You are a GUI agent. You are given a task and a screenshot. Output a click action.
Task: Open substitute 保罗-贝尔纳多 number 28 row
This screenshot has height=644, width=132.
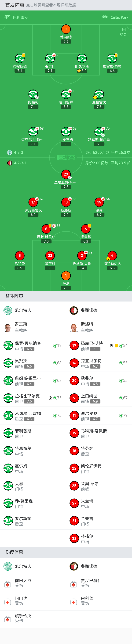coord(33,346)
